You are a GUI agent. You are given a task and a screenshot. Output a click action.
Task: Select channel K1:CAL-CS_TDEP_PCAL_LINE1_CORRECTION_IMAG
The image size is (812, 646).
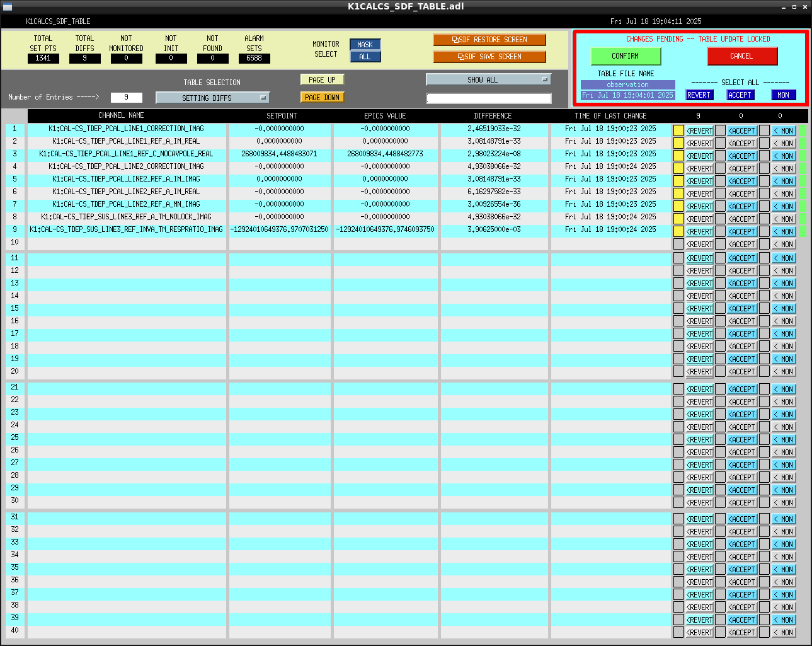point(127,129)
